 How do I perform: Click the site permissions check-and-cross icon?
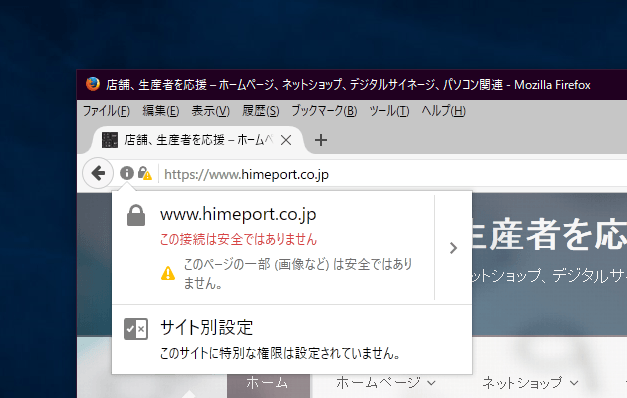[136, 329]
